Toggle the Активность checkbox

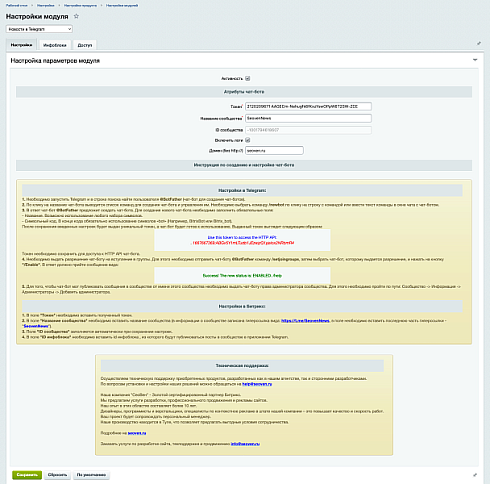pos(248,79)
